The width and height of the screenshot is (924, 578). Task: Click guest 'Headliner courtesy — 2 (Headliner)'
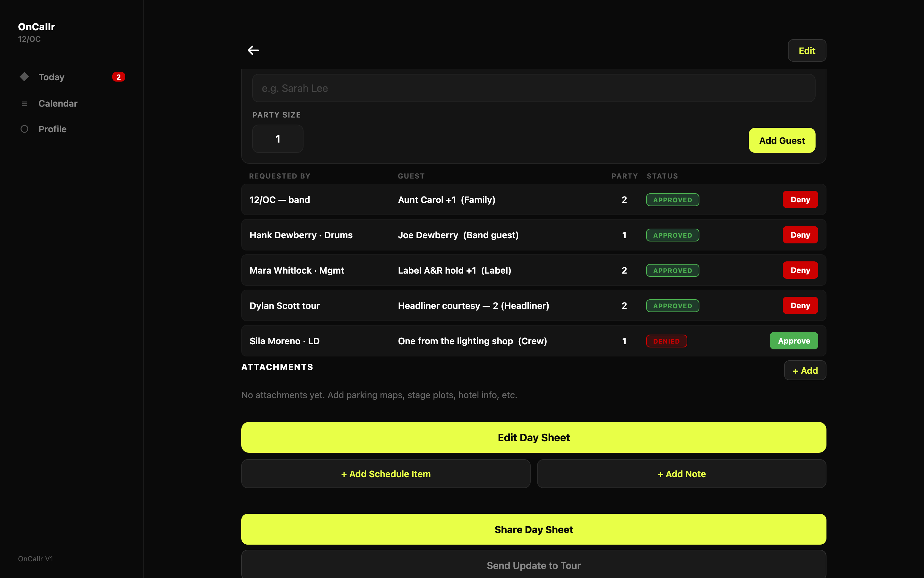click(474, 306)
